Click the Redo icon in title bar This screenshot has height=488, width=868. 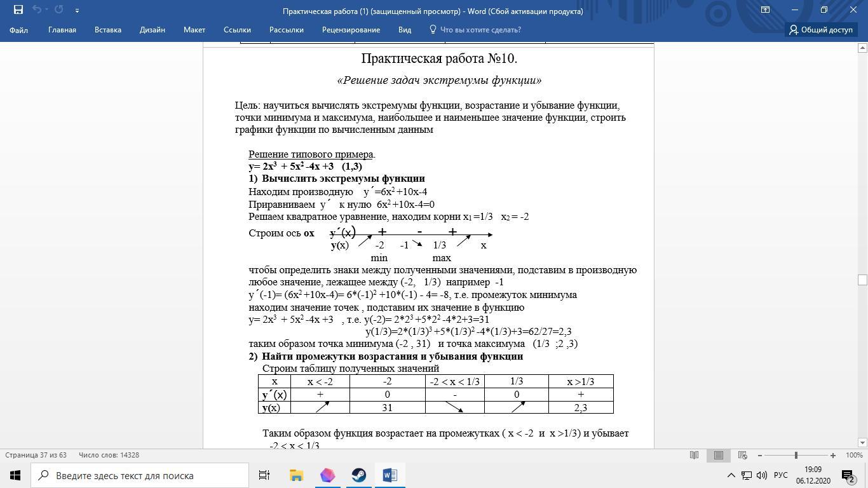59,10
